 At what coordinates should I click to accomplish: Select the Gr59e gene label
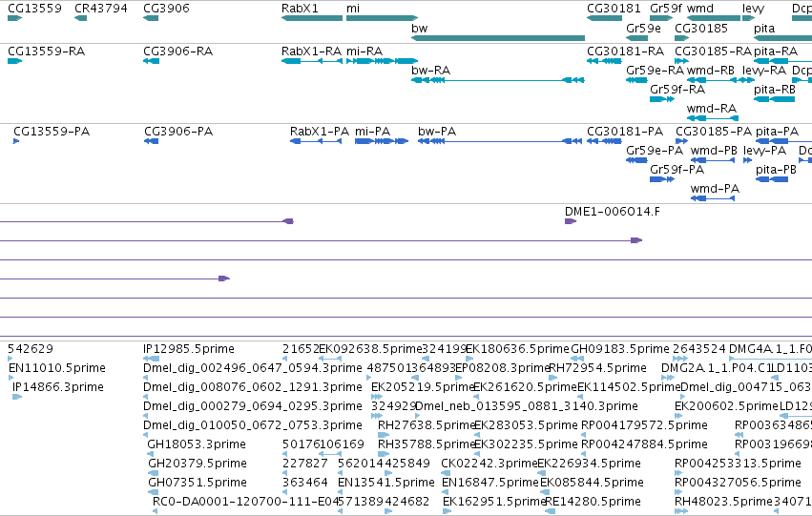tap(643, 29)
